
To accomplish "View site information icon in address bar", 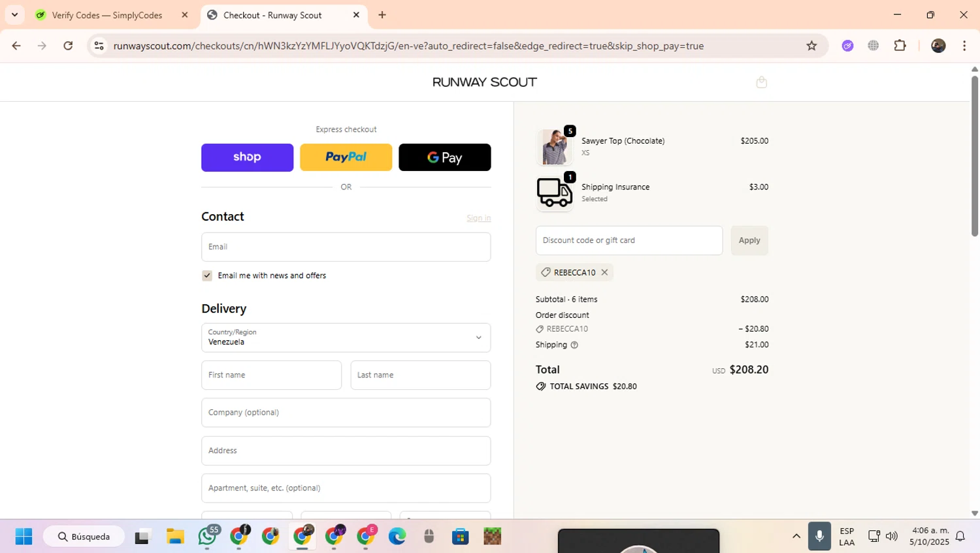I will pos(99,46).
